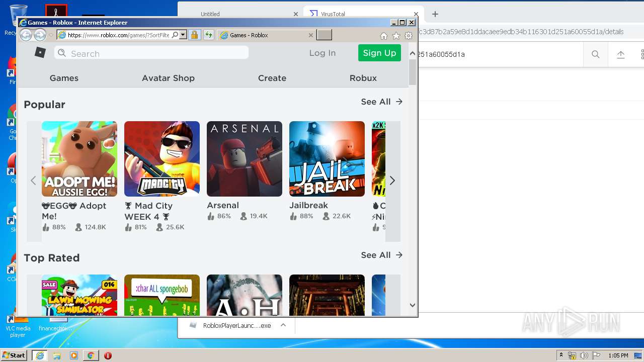
Task: Go back in Popular carousel with left arrow
Action: [x=33, y=180]
